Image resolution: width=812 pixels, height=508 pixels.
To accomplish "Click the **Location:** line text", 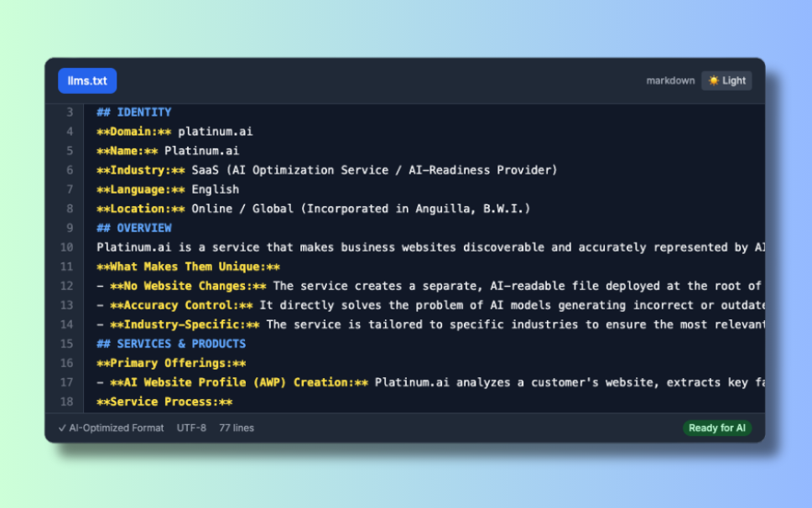I will (314, 209).
